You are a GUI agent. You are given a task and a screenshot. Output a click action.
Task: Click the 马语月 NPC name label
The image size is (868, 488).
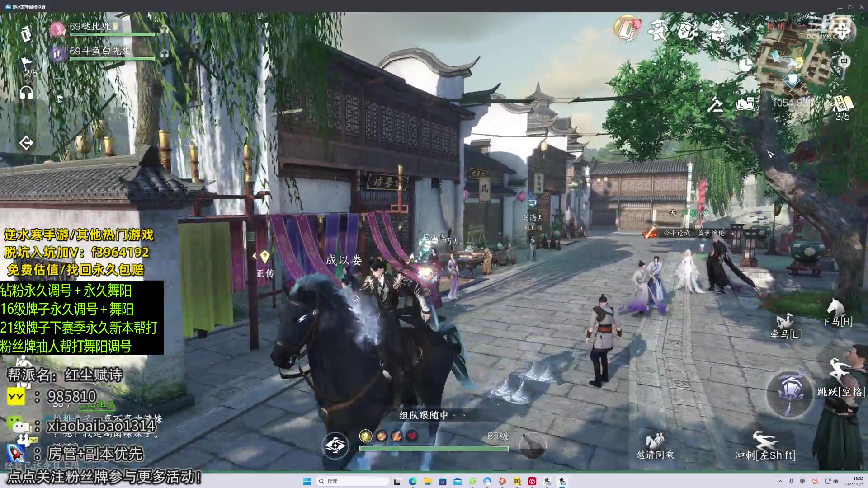(x=533, y=218)
